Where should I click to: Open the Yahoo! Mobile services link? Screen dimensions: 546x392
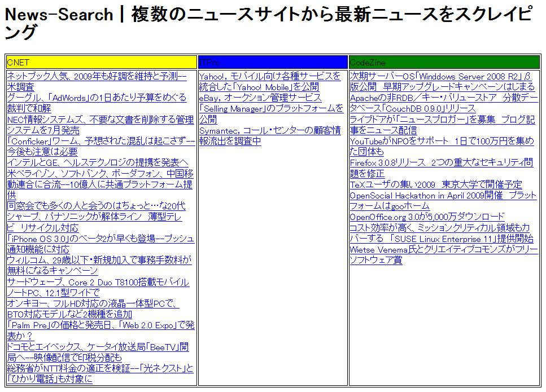(x=270, y=81)
